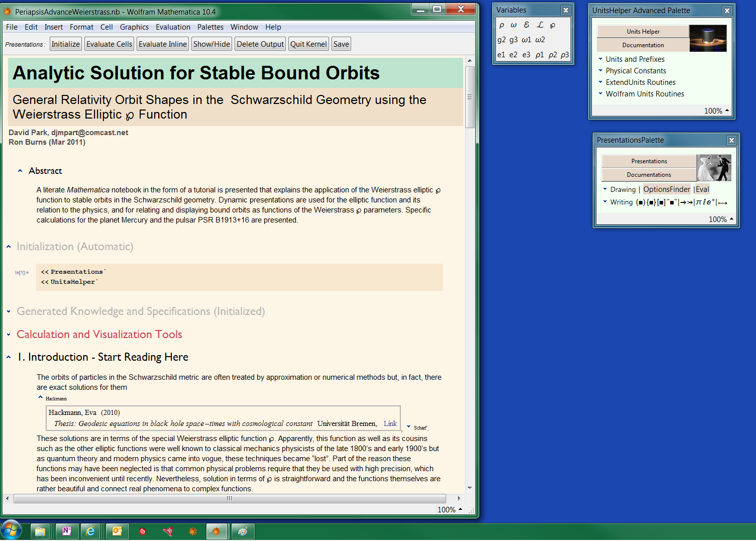The image size is (756, 541).
Task: Expand Physical Constants in UnitsHelper palette
Action: point(600,70)
